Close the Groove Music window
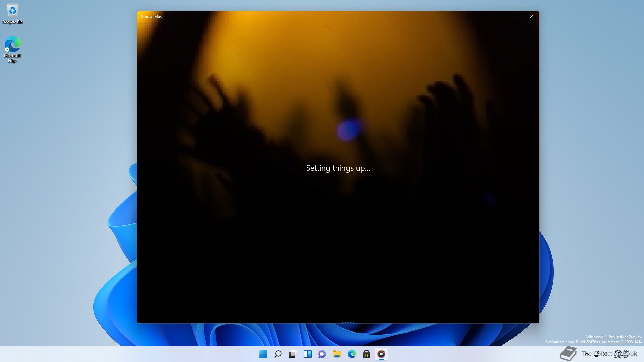 tap(532, 16)
